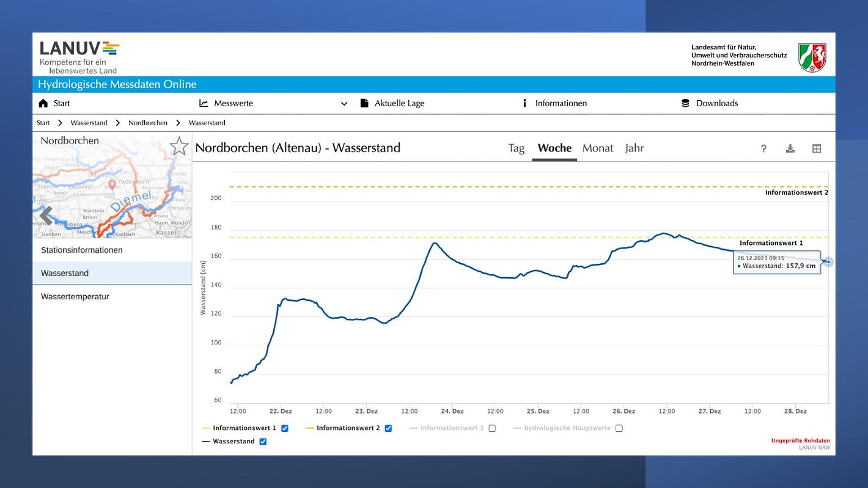
Task: Disable the Informationswert 2 checkbox
Action: (x=388, y=428)
